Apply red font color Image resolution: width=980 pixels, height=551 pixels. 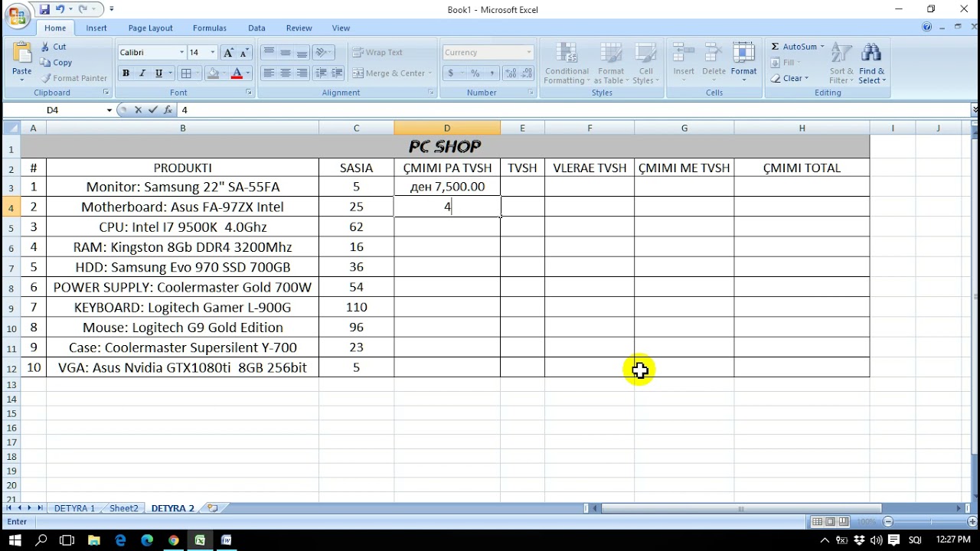click(237, 73)
